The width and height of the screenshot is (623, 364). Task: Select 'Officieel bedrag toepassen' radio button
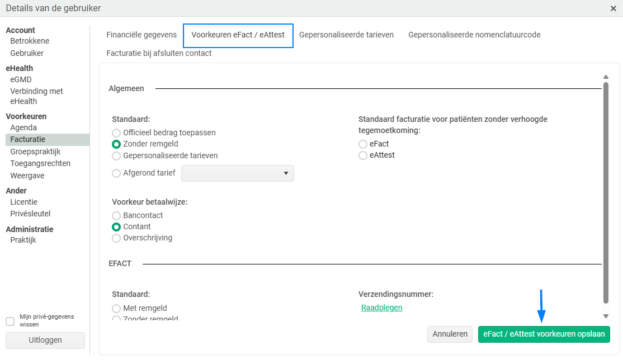tap(116, 133)
